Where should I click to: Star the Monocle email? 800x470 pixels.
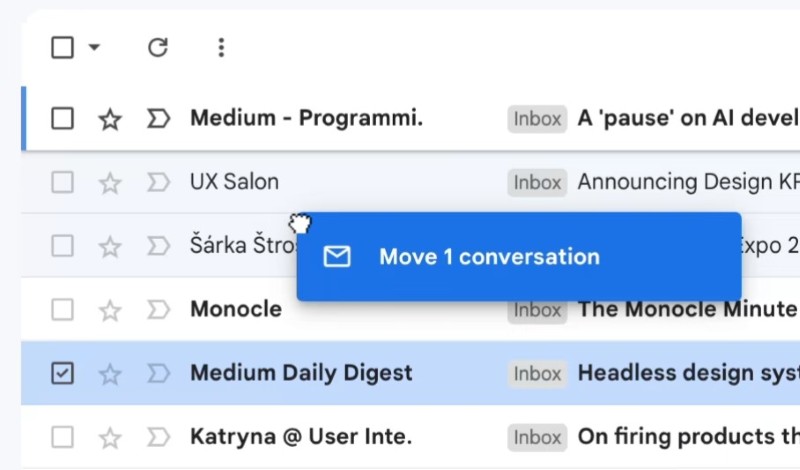[110, 310]
